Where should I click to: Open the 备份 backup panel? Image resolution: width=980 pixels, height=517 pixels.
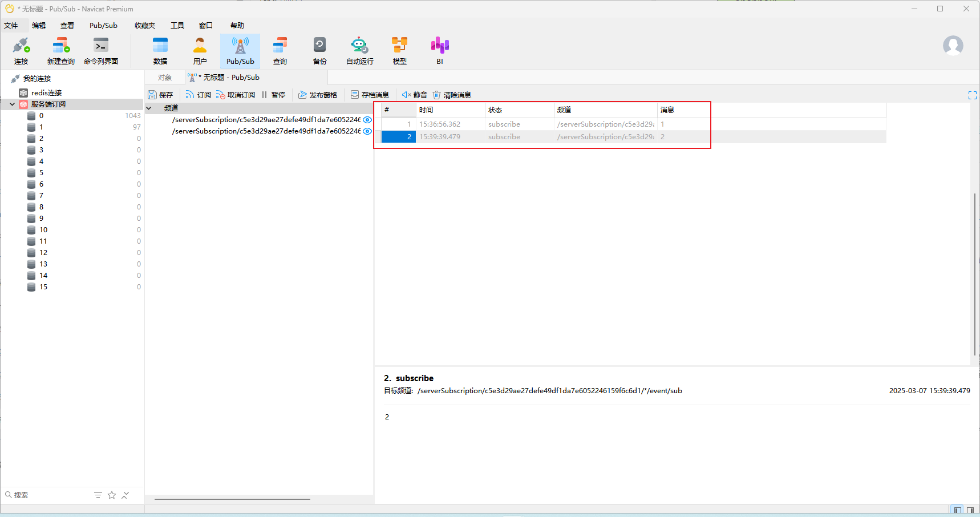pos(320,51)
